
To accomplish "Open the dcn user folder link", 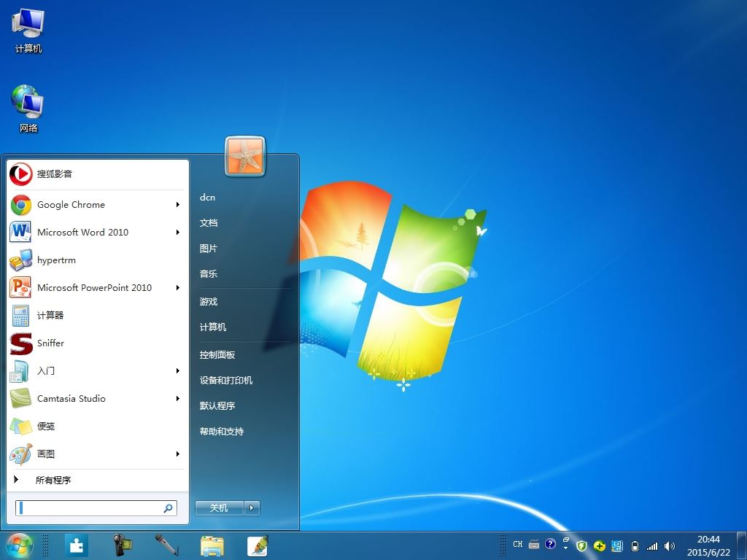I will tap(207, 197).
